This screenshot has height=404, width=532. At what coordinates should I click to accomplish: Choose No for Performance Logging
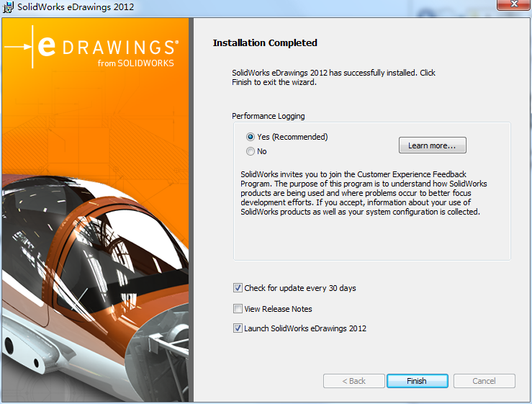point(251,151)
